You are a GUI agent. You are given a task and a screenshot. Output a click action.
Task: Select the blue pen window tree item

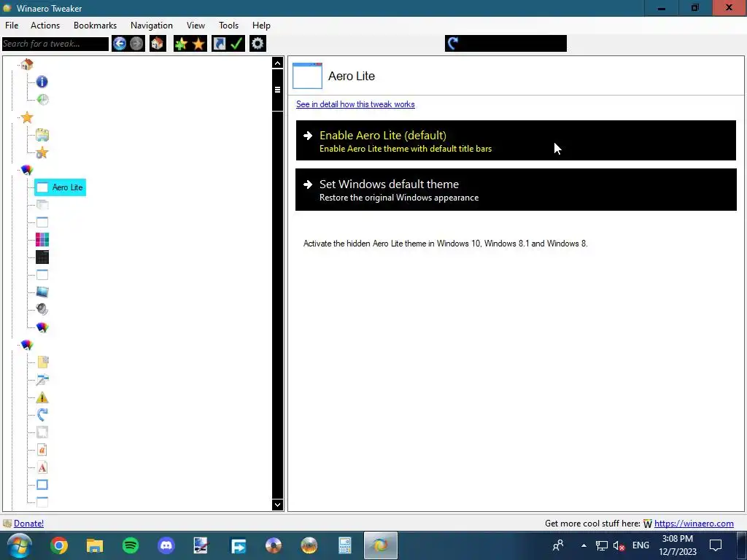click(42, 379)
